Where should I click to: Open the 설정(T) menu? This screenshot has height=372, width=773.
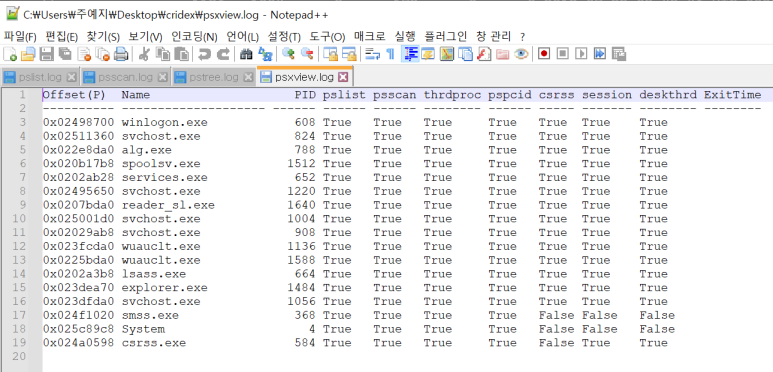284,36
